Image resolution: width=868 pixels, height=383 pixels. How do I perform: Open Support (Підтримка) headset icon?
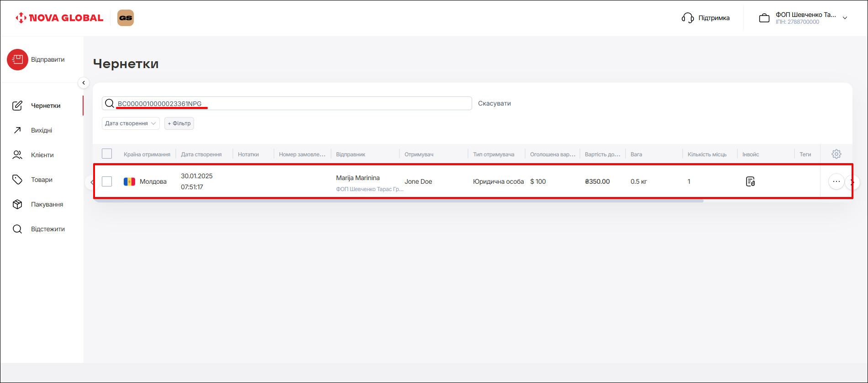click(687, 18)
